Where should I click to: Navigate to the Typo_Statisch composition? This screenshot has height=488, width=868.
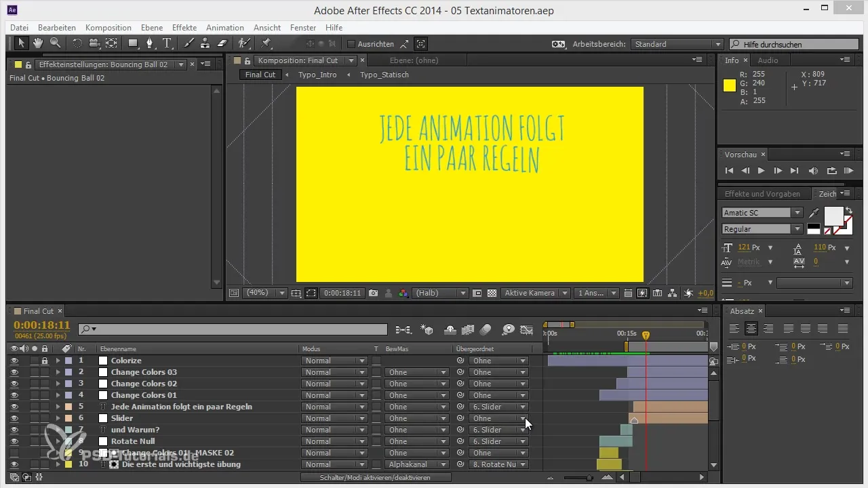[384, 75]
